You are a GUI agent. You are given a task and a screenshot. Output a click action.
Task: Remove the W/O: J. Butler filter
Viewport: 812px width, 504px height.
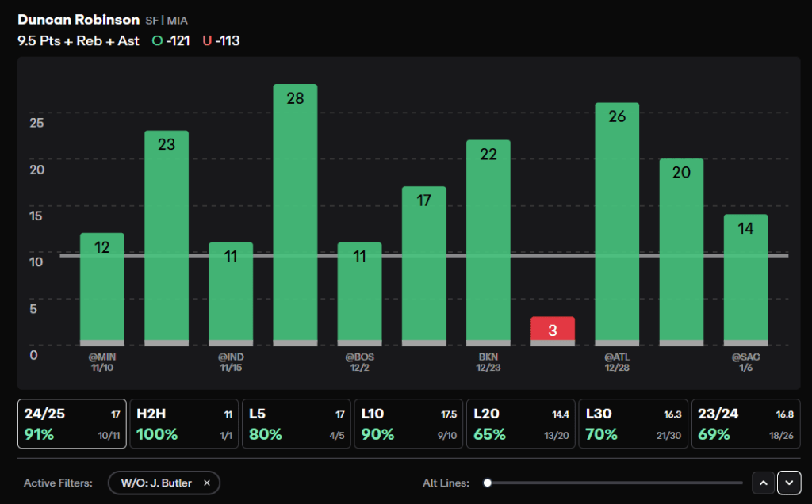tap(207, 483)
